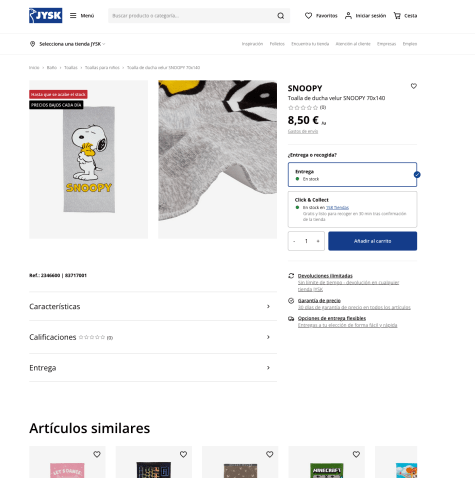Screen dimensions: 475x478
Task: Favorite the Minecraft similar item
Action: point(356,454)
